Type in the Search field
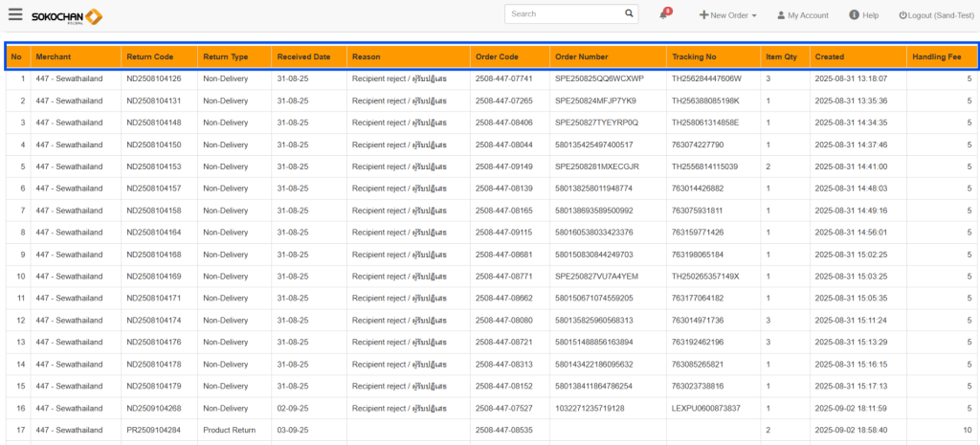This screenshot has width=980, height=445. point(563,14)
